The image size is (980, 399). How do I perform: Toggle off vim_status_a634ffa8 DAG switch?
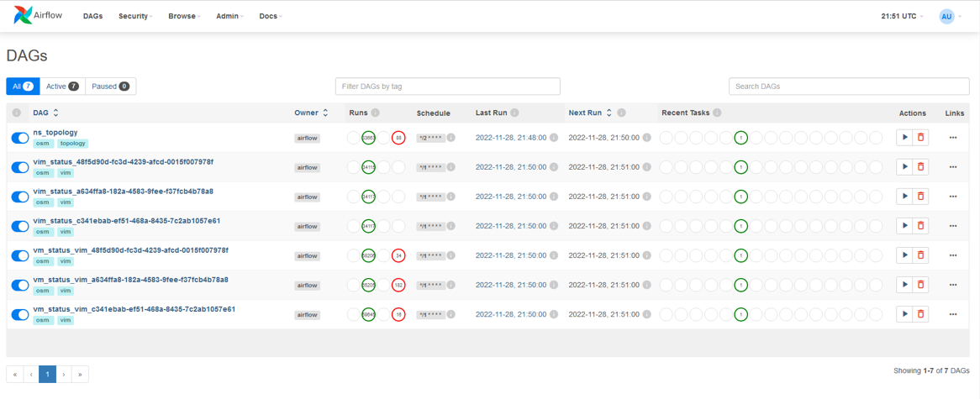pos(20,197)
